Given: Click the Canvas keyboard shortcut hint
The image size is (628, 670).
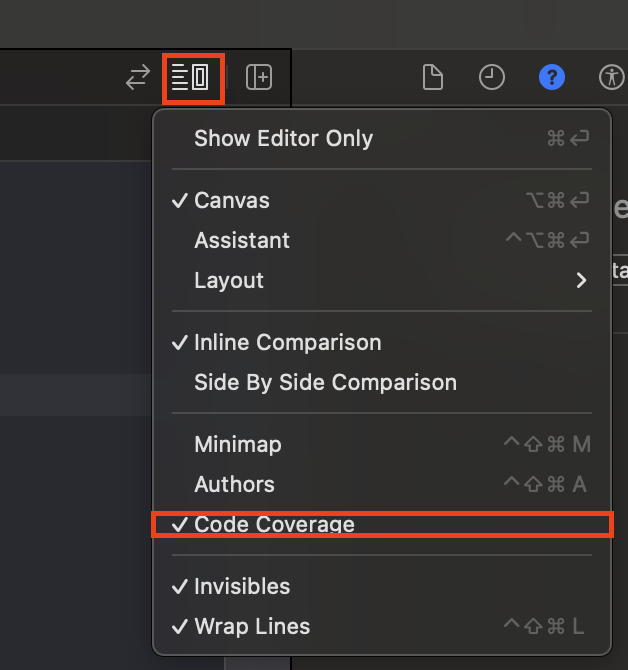Looking at the screenshot, I should point(557,200).
